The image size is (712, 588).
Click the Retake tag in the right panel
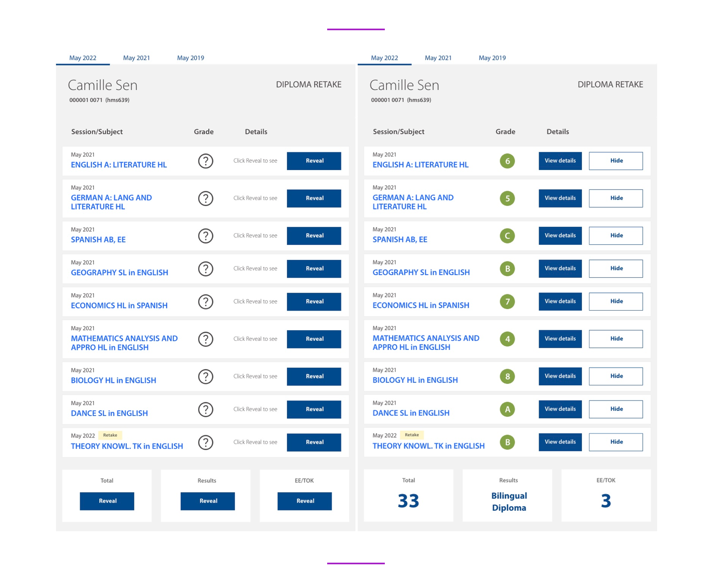[411, 435]
